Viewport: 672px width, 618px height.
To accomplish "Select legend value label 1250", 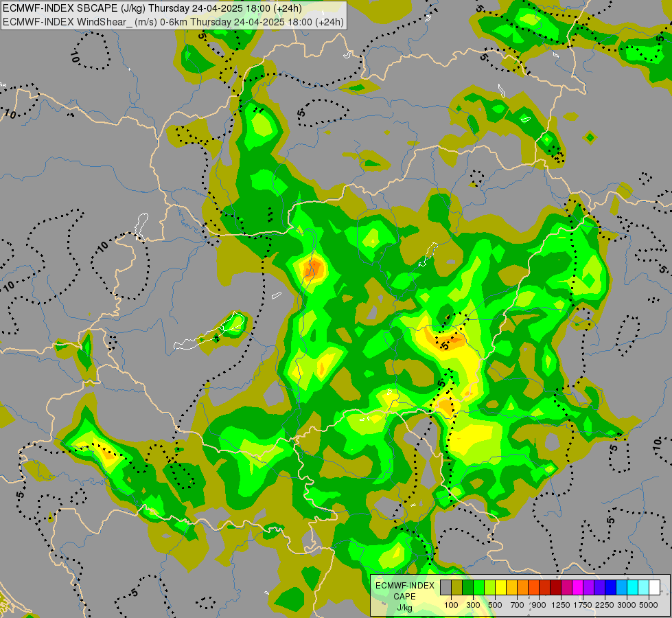I will (561, 605).
